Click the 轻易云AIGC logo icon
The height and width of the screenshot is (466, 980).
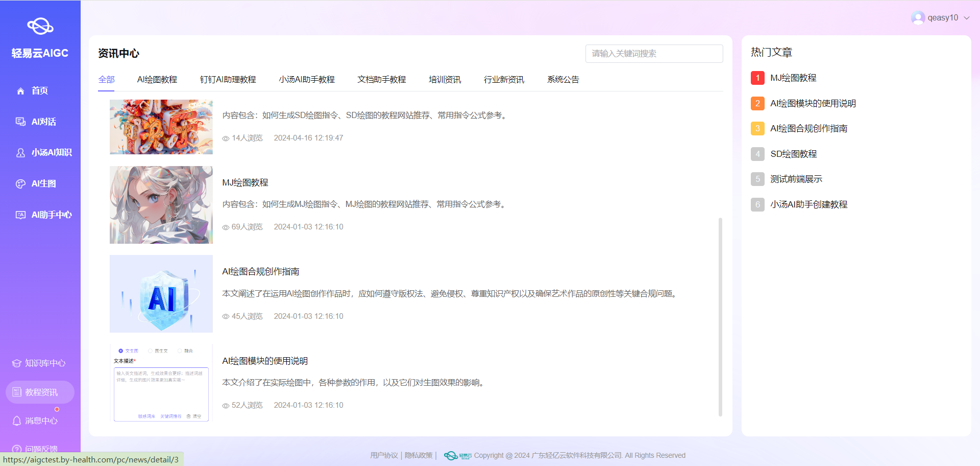[x=40, y=26]
